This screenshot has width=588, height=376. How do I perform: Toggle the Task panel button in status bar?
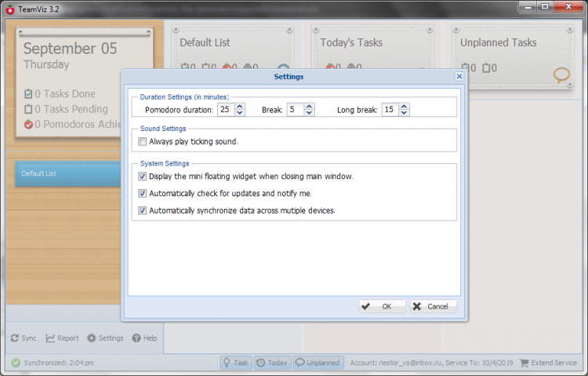tap(236, 363)
